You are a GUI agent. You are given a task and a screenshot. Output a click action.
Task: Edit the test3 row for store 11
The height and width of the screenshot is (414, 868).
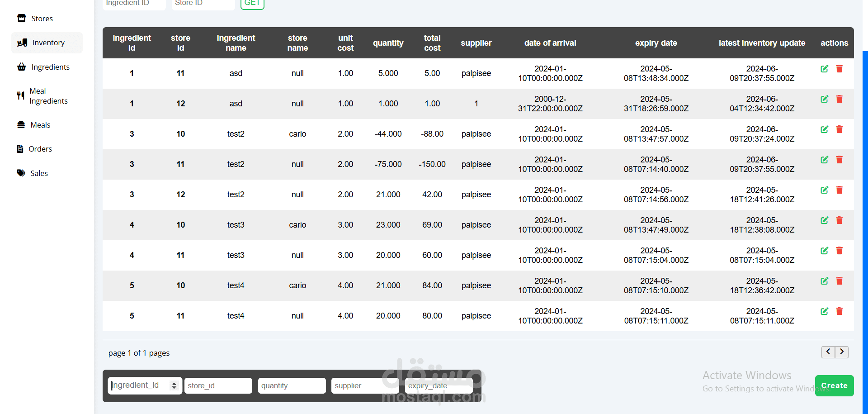click(x=825, y=251)
